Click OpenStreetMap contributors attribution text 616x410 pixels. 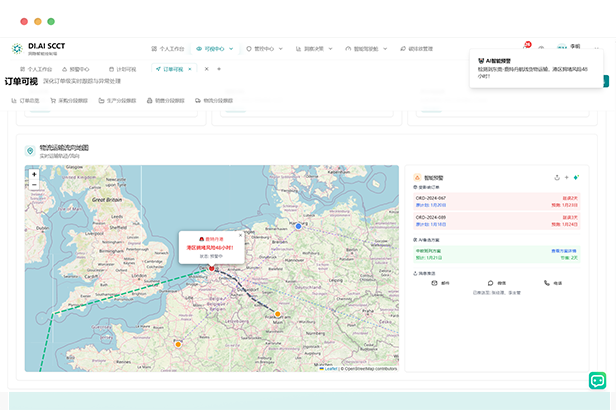coord(371,369)
